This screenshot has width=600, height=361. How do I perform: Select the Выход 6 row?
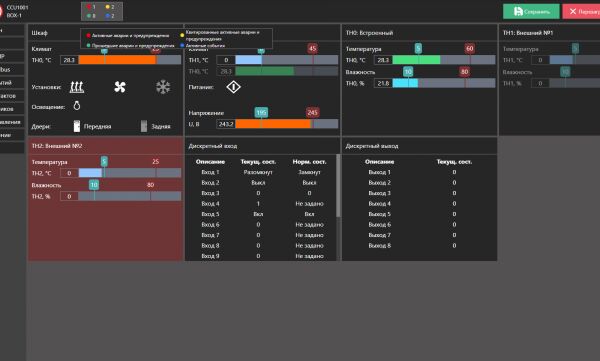419,225
